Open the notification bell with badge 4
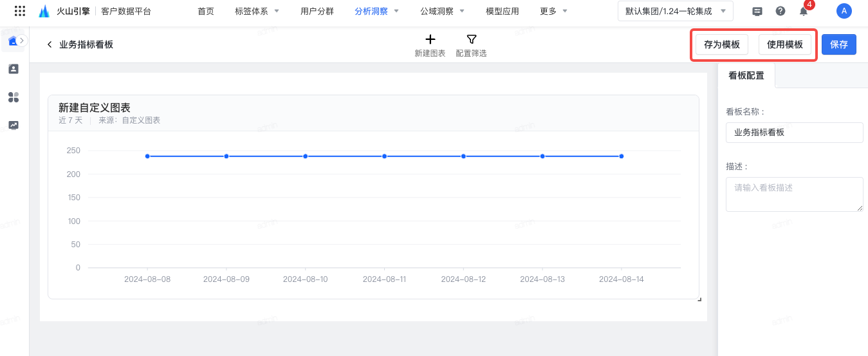Viewport: 868px width, 356px height. pyautogui.click(x=804, y=11)
